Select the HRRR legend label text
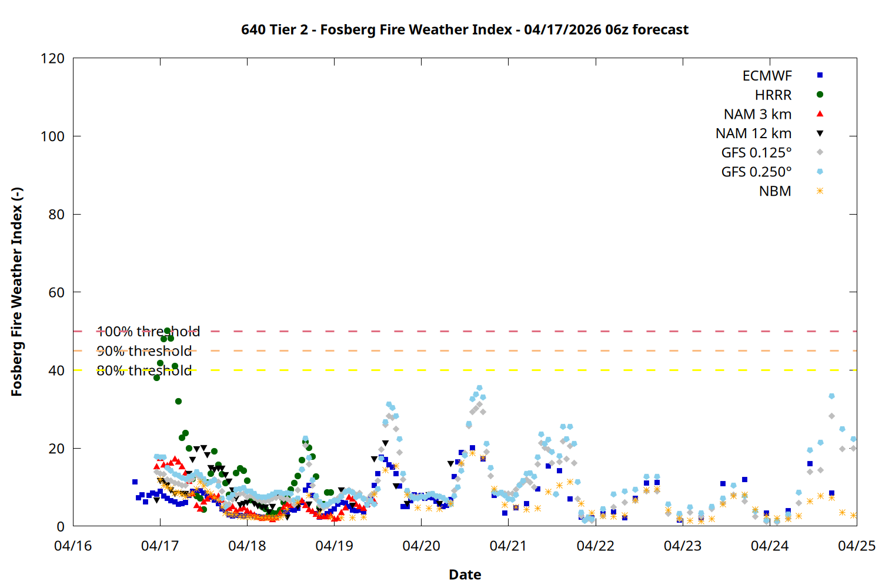 pyautogui.click(x=773, y=95)
